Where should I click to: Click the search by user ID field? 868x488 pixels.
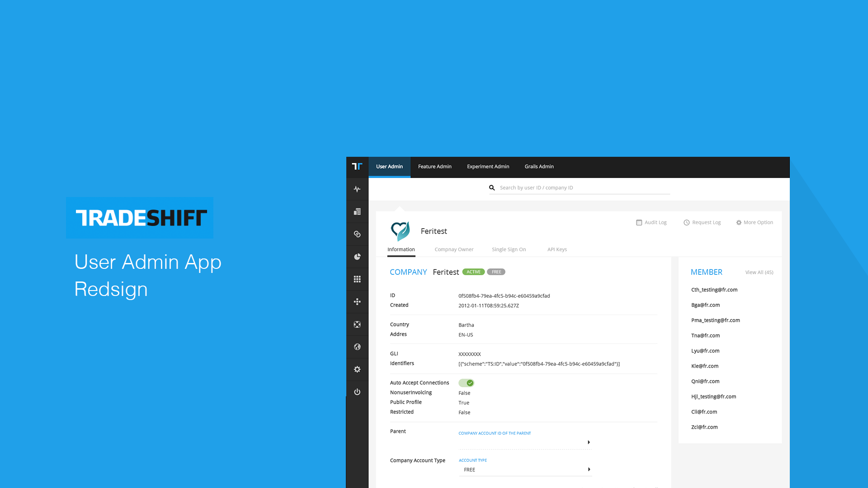click(x=580, y=188)
